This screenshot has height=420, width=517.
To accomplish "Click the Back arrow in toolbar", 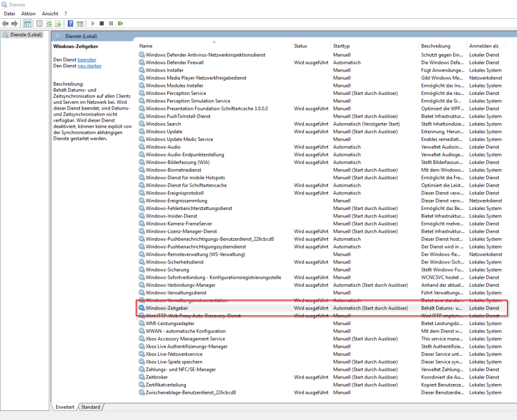I will 5,23.
